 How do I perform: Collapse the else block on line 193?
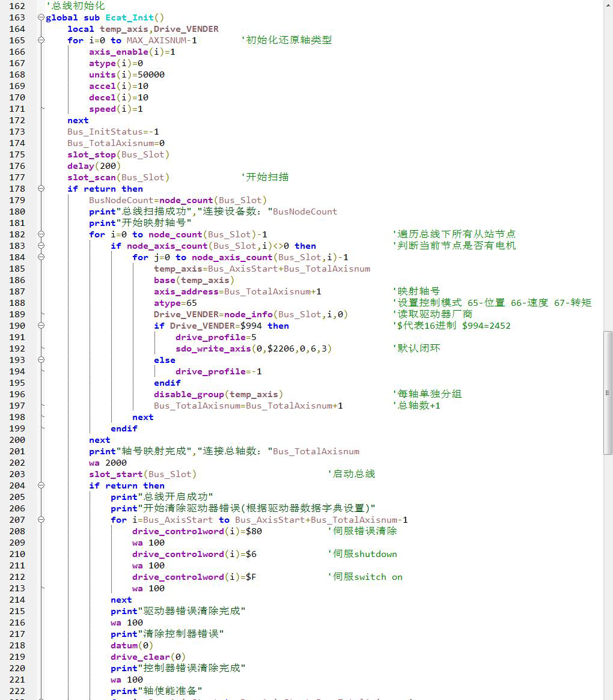41,360
